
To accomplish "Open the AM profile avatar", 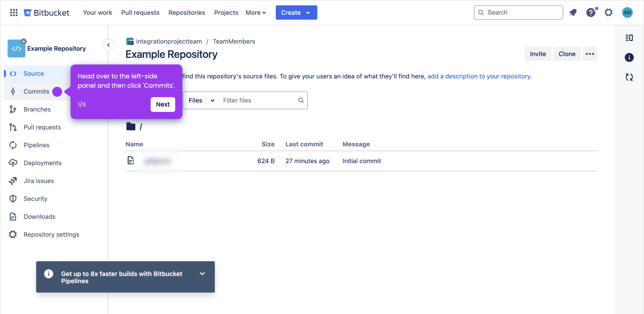I will coord(627,13).
